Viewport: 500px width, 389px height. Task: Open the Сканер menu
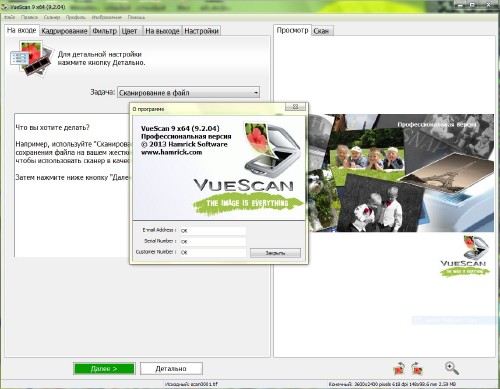[52, 17]
